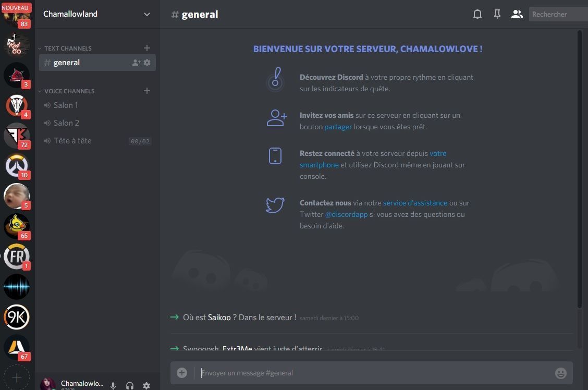Open the 9K server icon
This screenshot has width=588, height=390.
point(17,317)
